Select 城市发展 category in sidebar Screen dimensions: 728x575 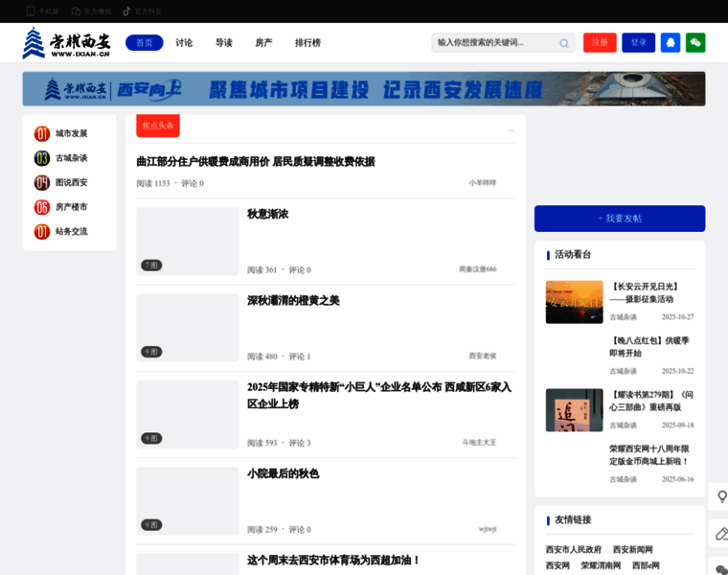(x=70, y=133)
